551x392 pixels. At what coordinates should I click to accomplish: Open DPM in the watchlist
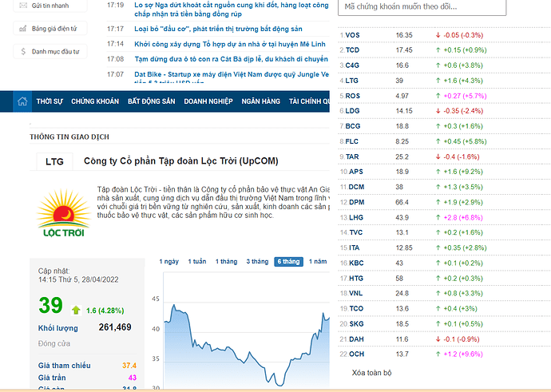click(x=357, y=202)
